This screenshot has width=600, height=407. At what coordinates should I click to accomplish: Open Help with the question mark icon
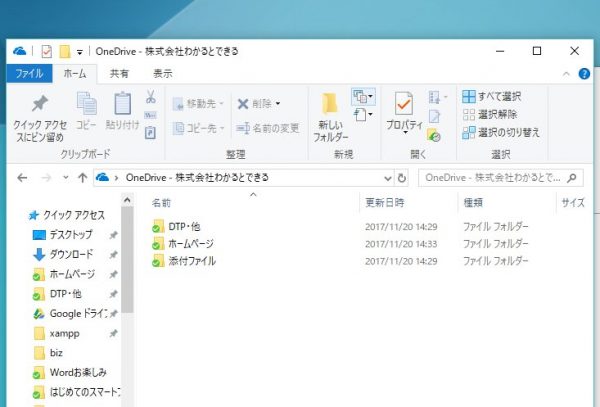(x=584, y=73)
